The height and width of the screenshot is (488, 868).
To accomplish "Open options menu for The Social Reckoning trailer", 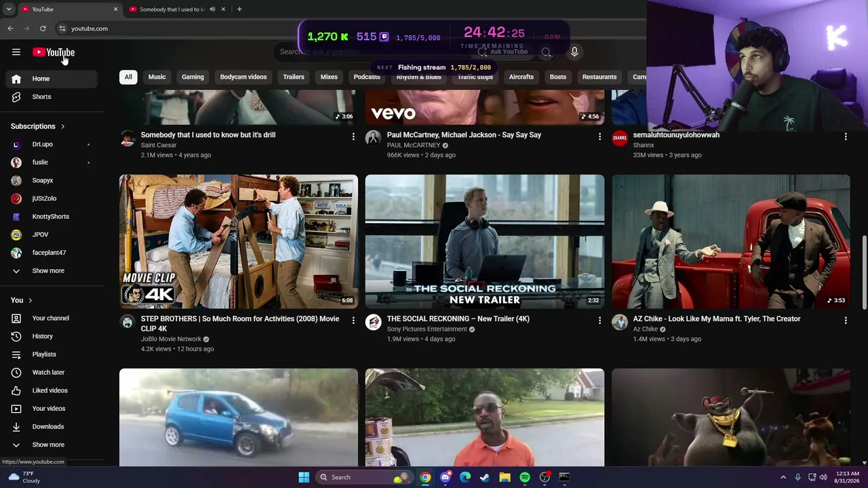I will click(x=599, y=320).
